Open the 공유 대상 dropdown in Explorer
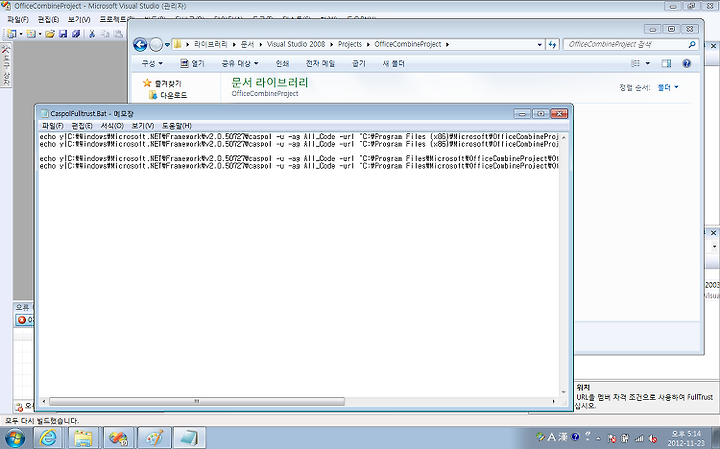This screenshot has width=720, height=449. click(x=240, y=63)
